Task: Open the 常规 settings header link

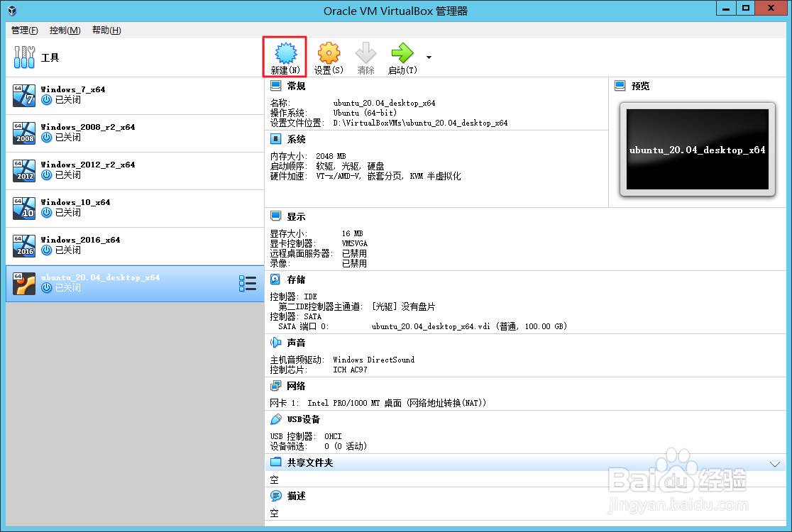Action: click(x=296, y=86)
